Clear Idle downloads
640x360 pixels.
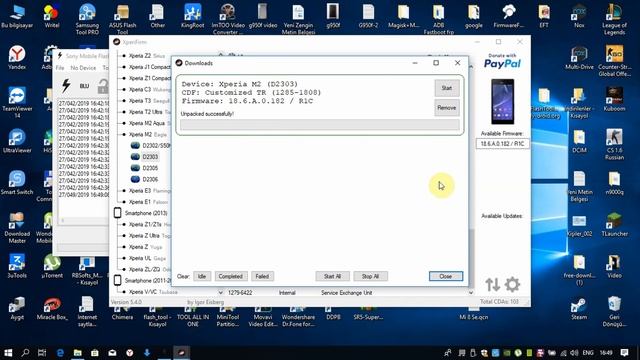pos(202,276)
